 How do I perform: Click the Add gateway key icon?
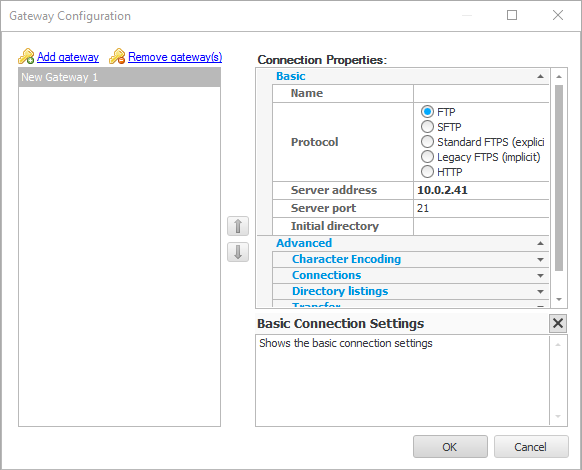[x=26, y=57]
